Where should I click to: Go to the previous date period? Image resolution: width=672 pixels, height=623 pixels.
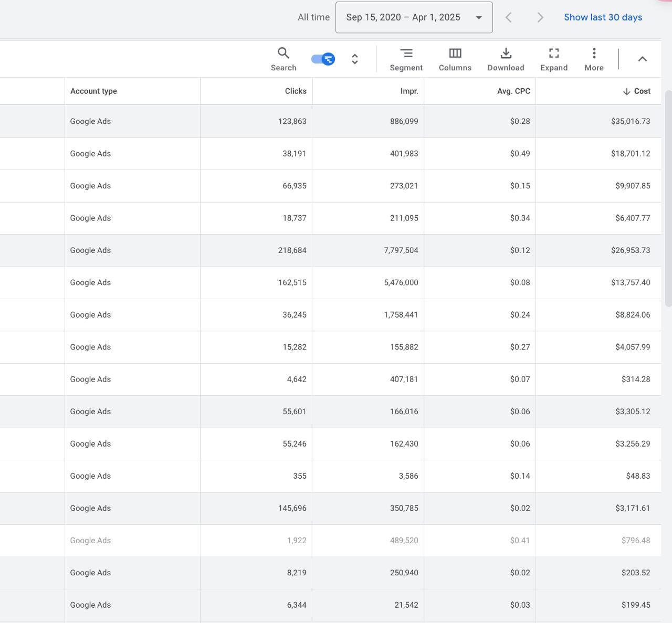coord(508,17)
